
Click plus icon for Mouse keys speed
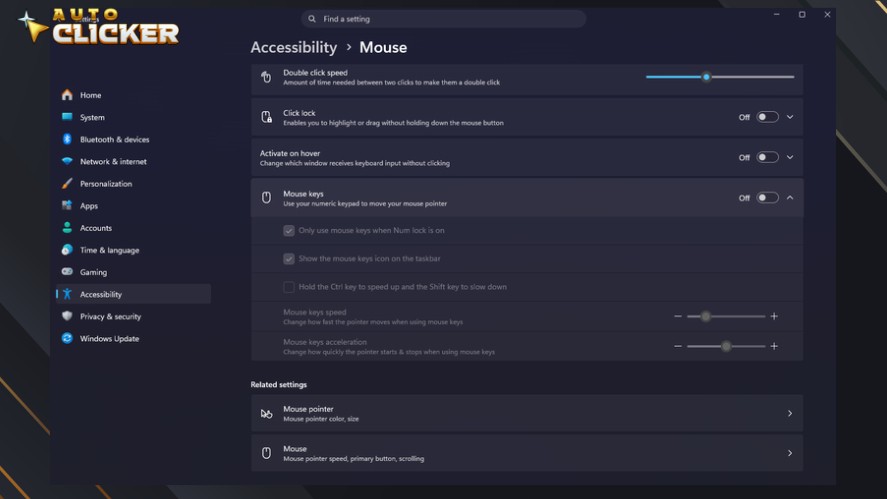click(x=774, y=316)
